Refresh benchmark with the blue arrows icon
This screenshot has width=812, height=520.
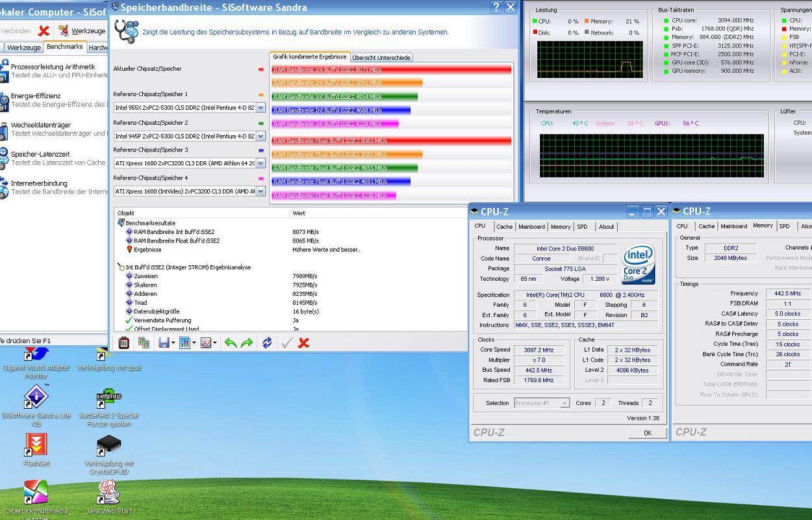click(267, 343)
